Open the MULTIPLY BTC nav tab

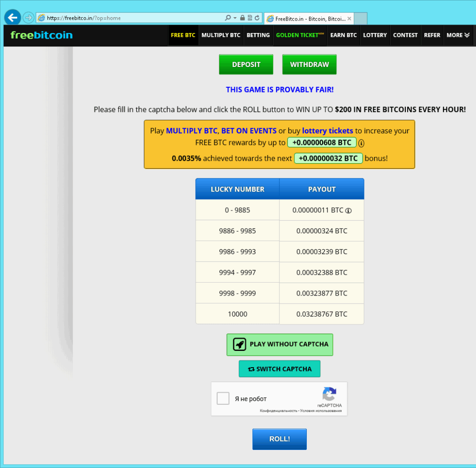(x=221, y=35)
